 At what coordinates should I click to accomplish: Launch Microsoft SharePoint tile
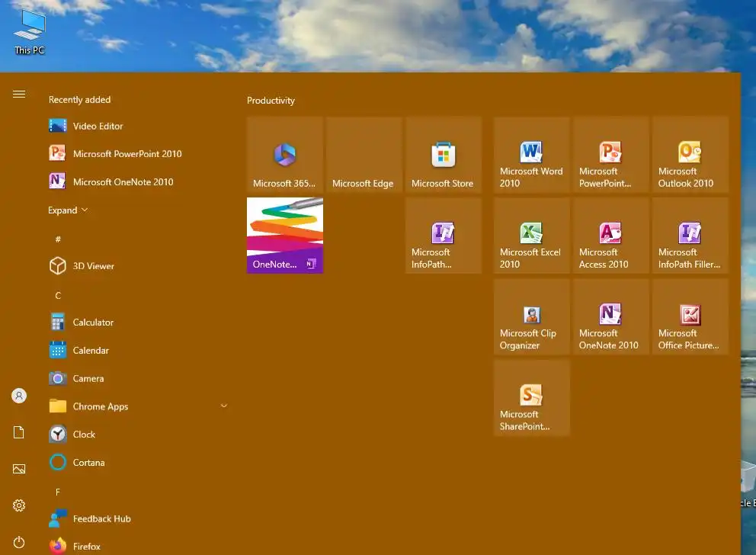pos(532,398)
